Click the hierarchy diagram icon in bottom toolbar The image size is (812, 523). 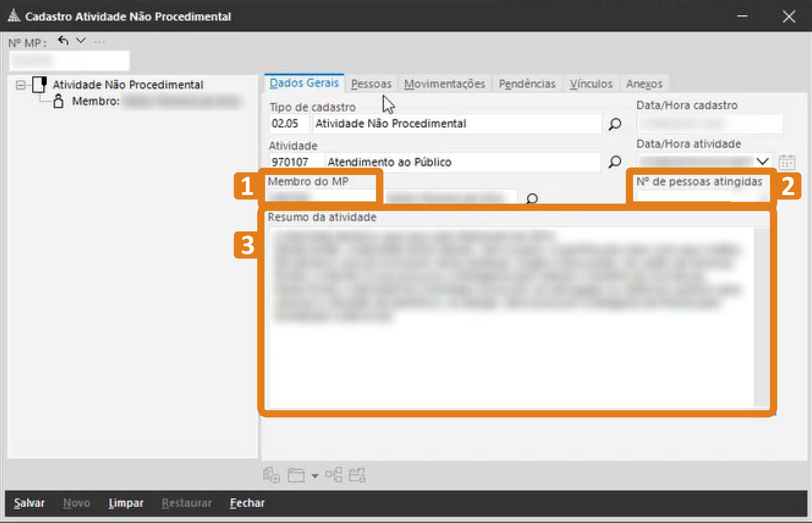coord(334,475)
